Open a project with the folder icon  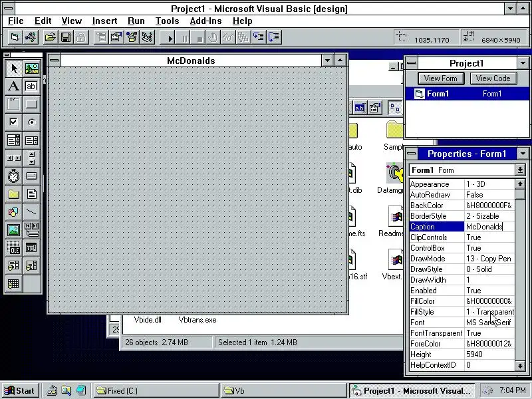(x=51, y=37)
